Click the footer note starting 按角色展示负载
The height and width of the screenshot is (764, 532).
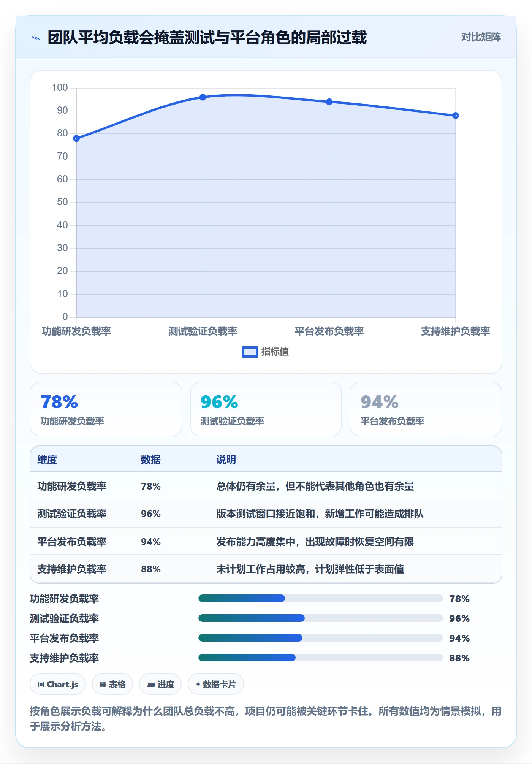[x=266, y=719]
